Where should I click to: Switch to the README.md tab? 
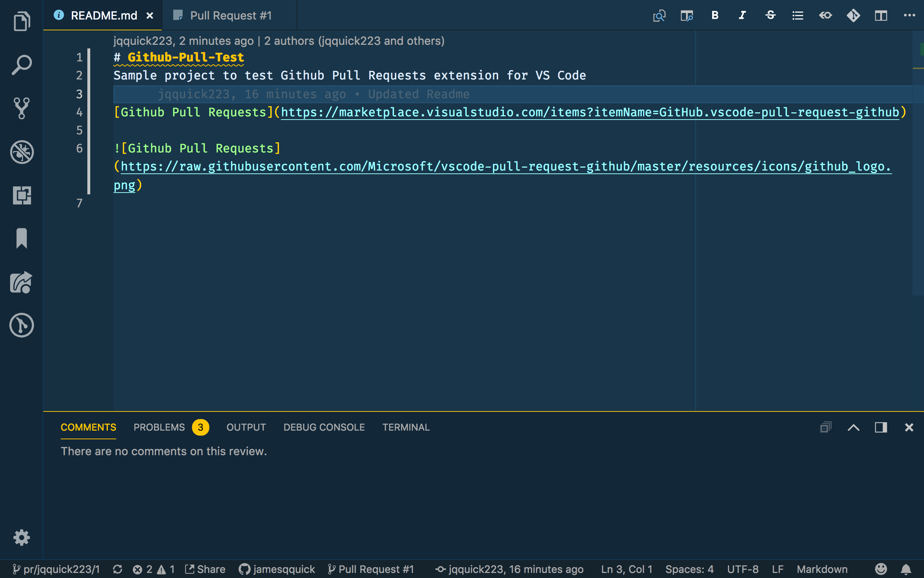click(103, 15)
